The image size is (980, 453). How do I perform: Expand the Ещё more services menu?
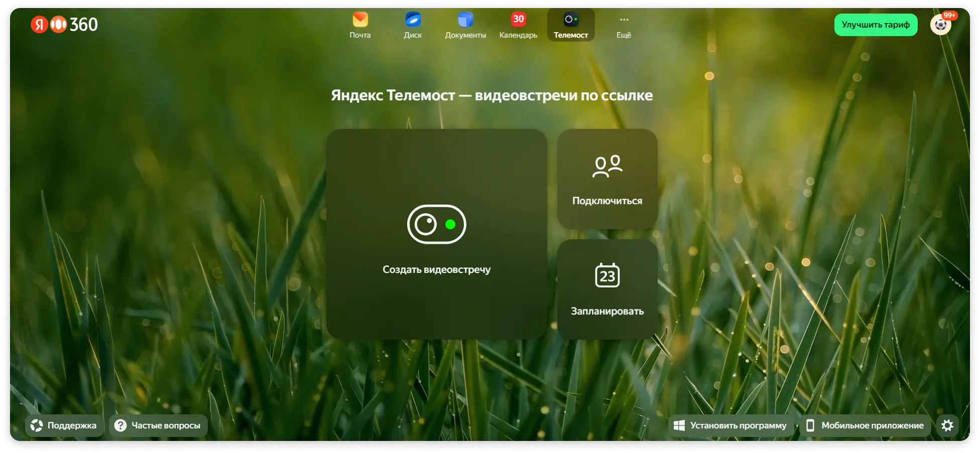point(624,25)
